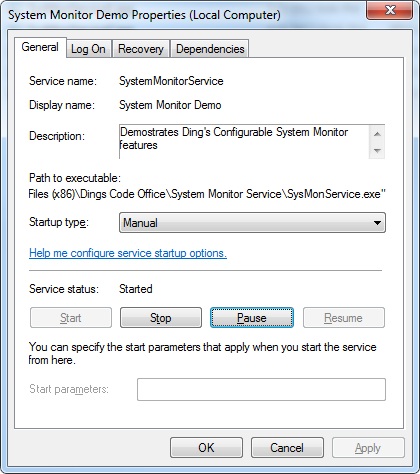The image size is (420, 474).
Task: Click the greyed-out Start button
Action: (71, 318)
